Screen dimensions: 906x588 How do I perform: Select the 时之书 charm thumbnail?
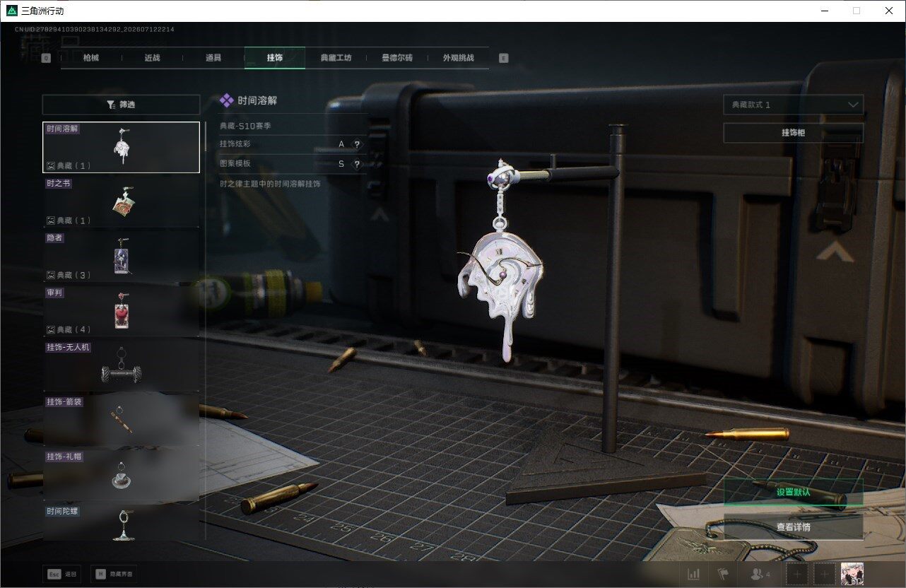click(121, 202)
